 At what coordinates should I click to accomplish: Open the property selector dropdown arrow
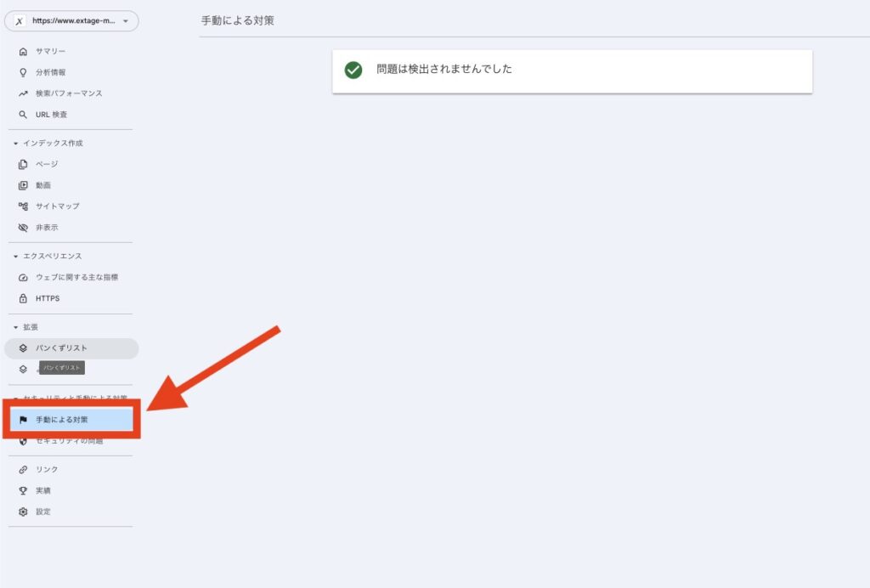coord(126,21)
